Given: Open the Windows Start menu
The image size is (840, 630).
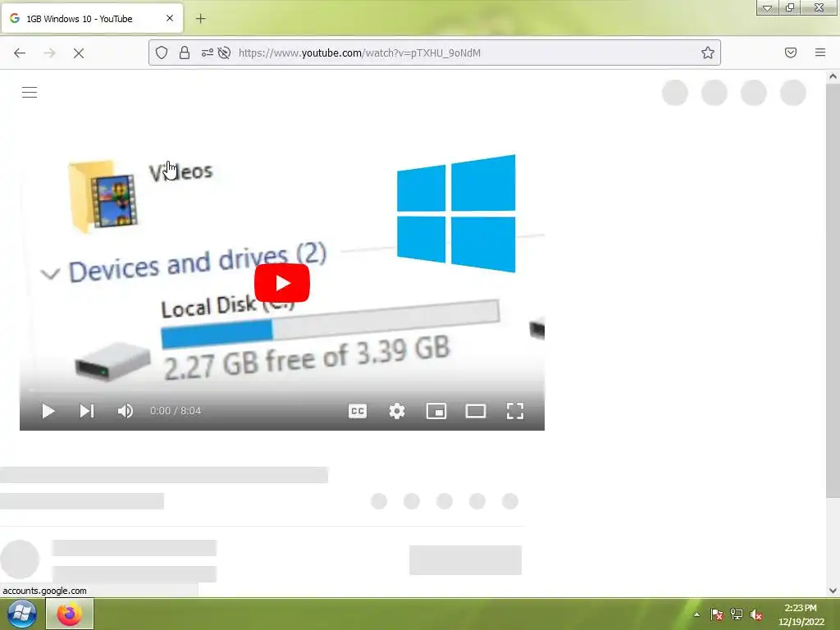Looking at the screenshot, I should [22, 614].
